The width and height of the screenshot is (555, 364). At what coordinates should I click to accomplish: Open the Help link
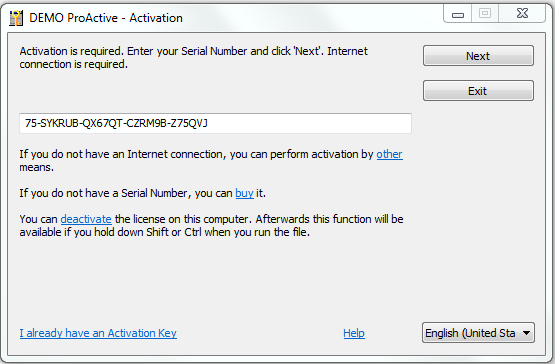point(354,333)
